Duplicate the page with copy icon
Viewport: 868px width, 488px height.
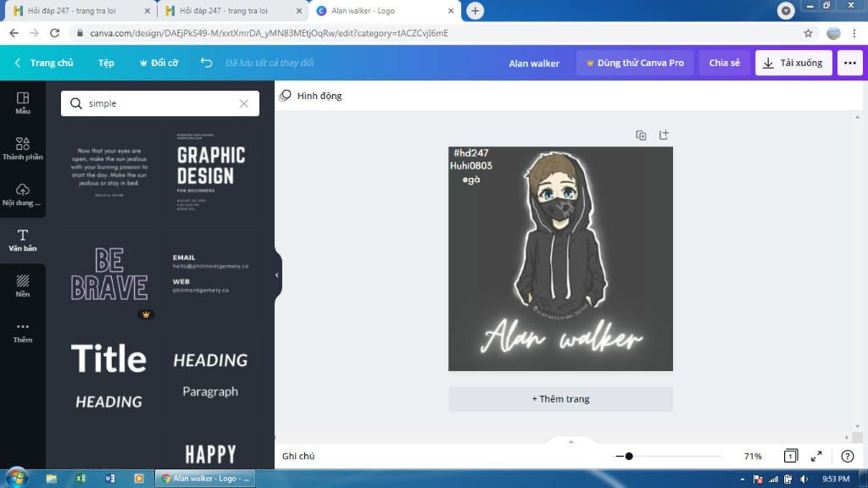click(641, 135)
